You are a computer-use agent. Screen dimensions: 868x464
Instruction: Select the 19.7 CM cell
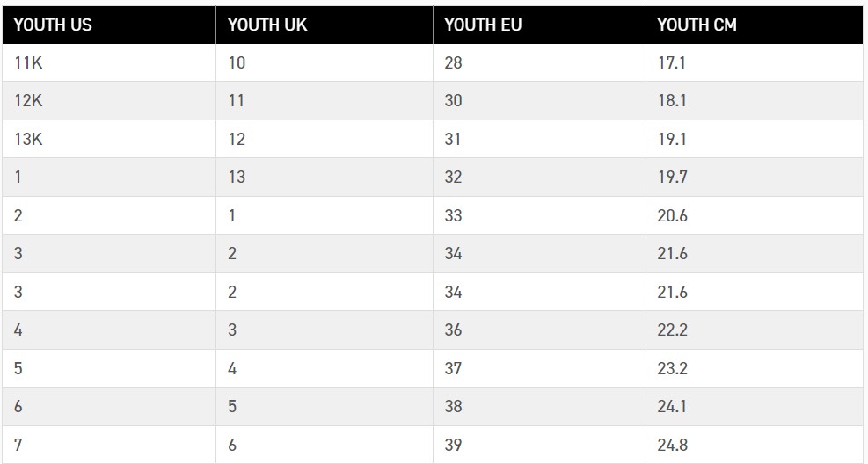click(x=755, y=177)
